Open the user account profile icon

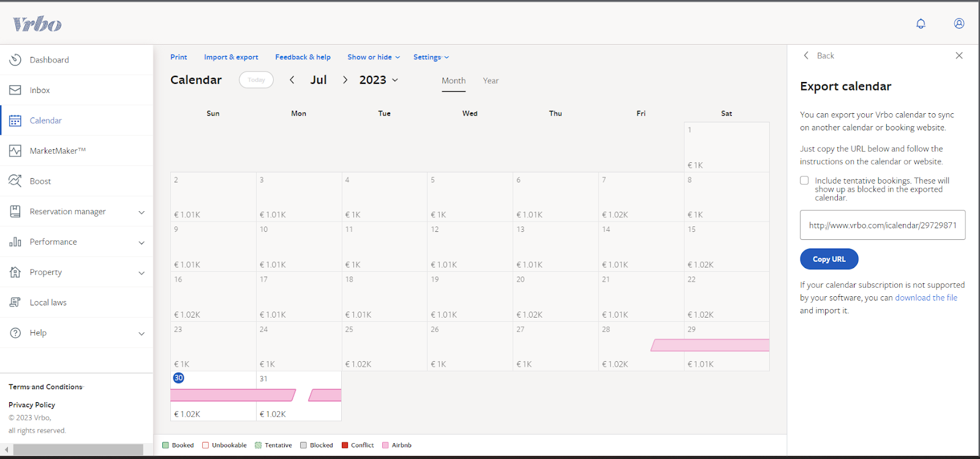pyautogui.click(x=959, y=23)
